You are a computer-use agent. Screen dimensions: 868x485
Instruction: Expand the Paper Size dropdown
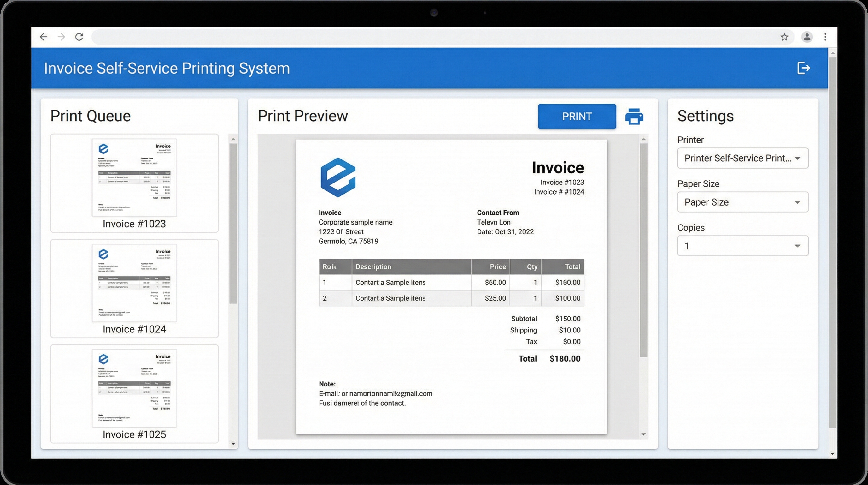tap(743, 202)
